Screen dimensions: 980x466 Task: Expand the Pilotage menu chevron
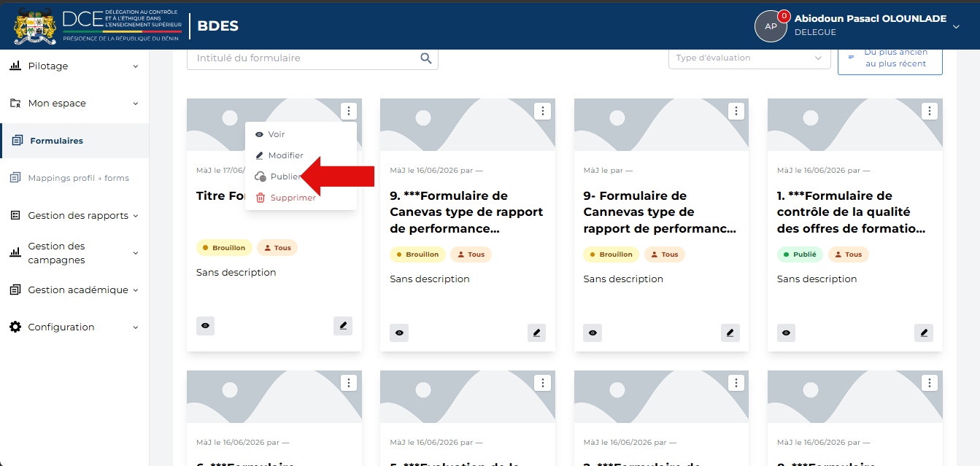pos(136,66)
